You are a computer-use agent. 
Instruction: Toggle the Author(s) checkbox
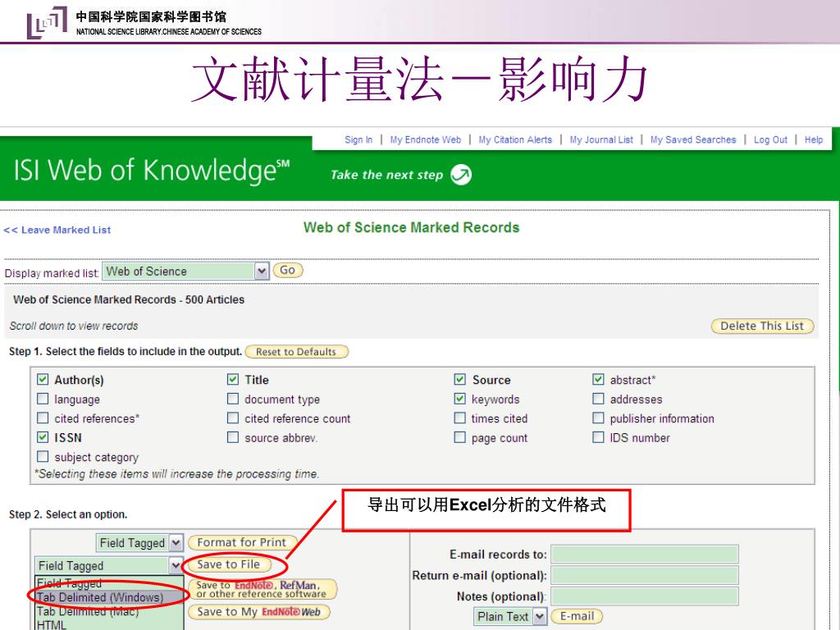coord(43,380)
